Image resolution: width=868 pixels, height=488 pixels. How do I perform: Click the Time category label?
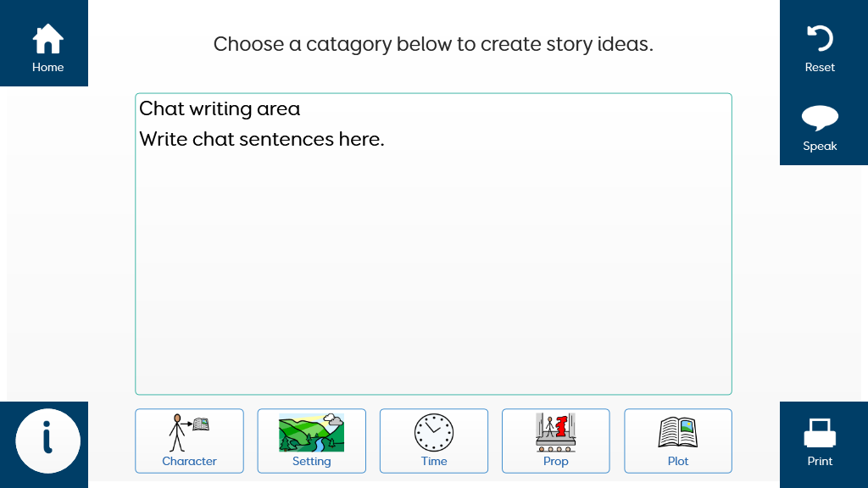(x=434, y=461)
